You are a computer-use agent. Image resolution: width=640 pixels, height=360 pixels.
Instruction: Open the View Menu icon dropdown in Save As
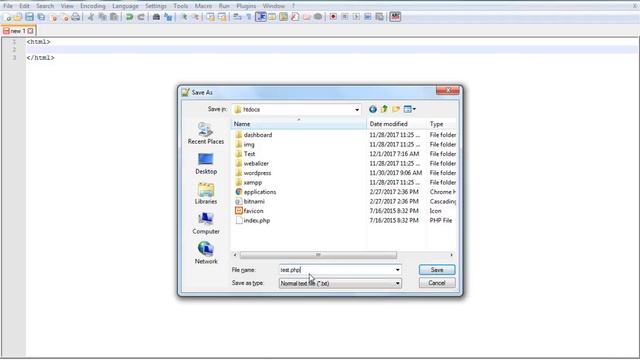(409, 109)
